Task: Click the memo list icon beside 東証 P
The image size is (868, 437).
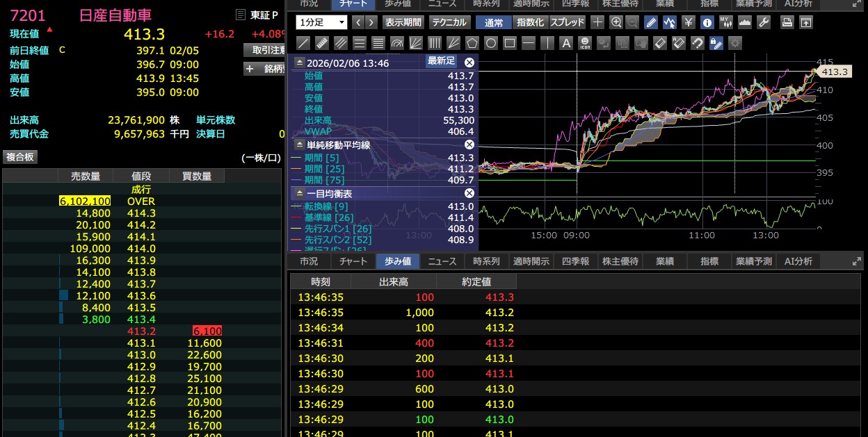Action: point(241,15)
